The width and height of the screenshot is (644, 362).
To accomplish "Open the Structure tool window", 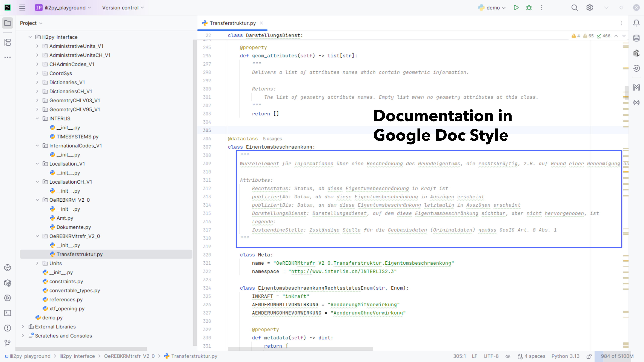I will point(8,42).
